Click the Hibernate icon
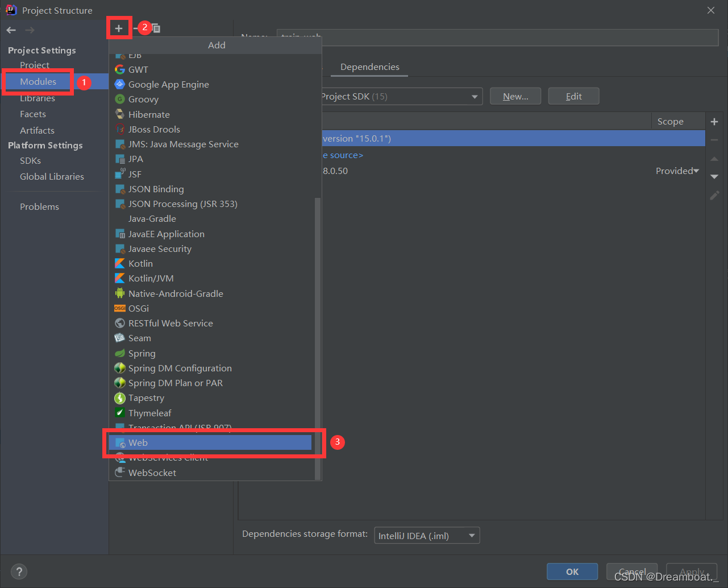Viewport: 728px width, 588px height. coord(120,114)
